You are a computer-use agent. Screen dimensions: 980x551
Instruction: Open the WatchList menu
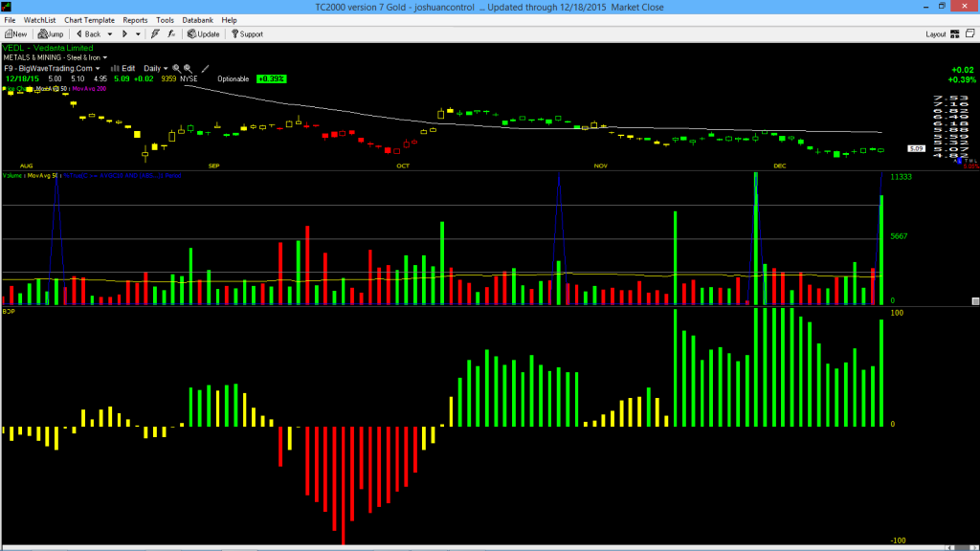pos(39,20)
